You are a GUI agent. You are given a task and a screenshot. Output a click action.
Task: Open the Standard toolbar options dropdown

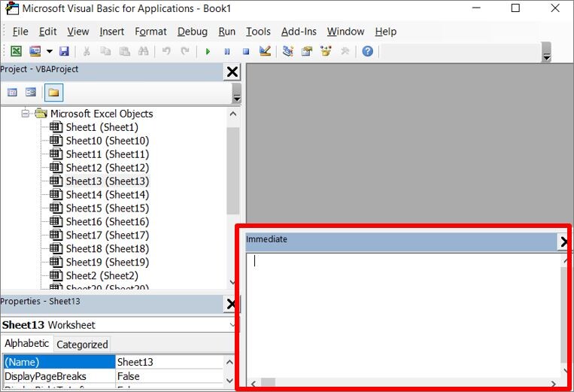click(547, 52)
